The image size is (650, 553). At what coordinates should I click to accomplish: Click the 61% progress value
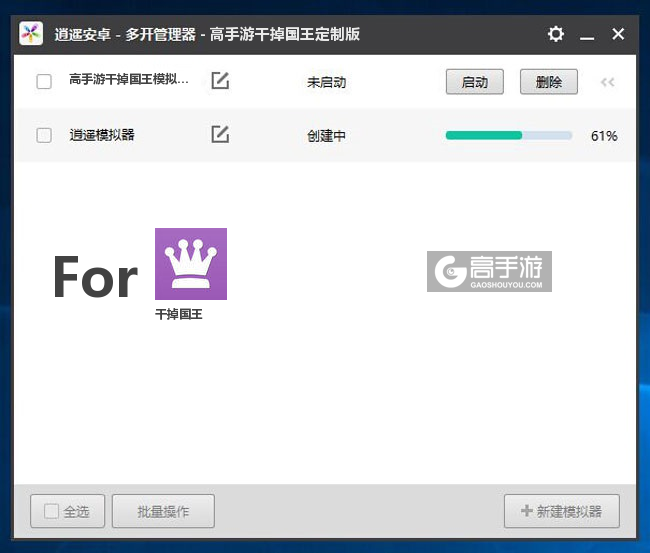[x=604, y=136]
